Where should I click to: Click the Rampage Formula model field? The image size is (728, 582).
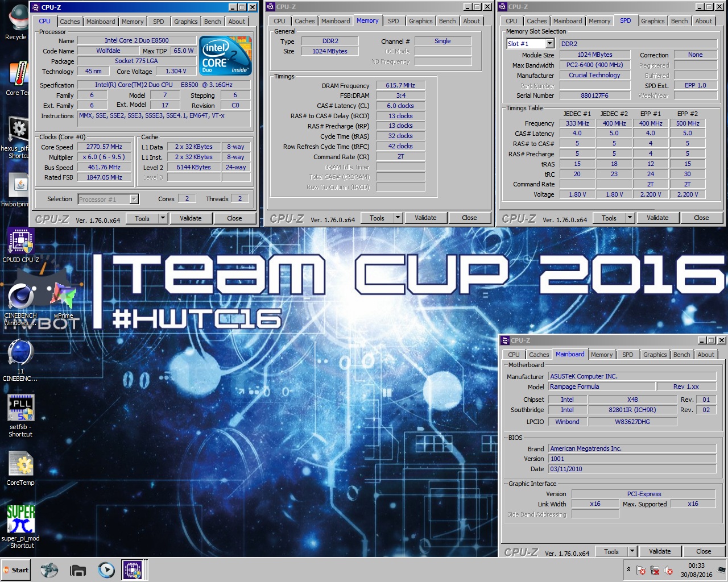tap(601, 386)
